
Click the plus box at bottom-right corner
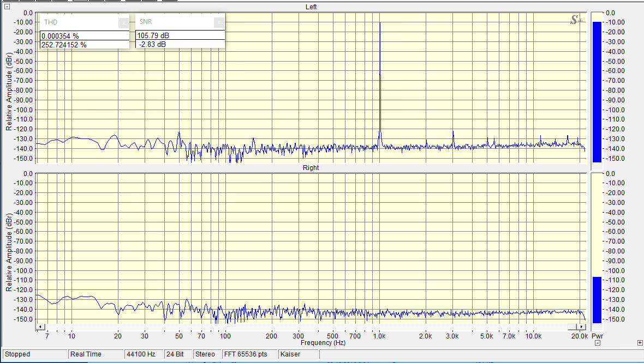pyautogui.click(x=640, y=343)
